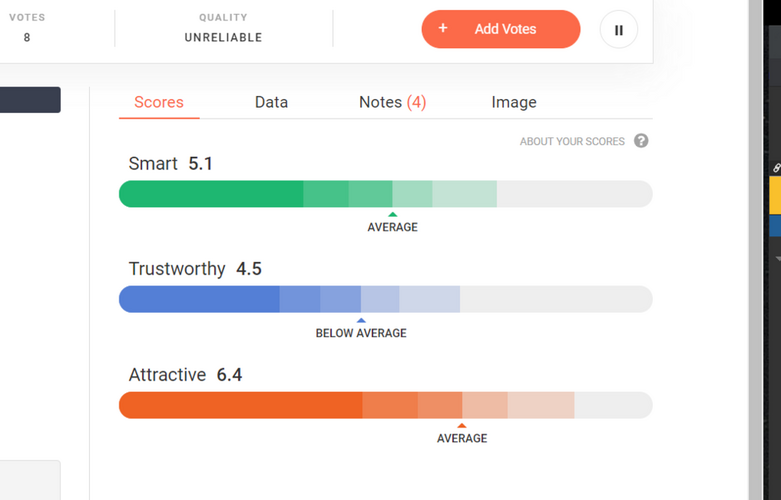The height and width of the screenshot is (500, 781).
Task: Open the scores help question mark
Action: tap(641, 141)
